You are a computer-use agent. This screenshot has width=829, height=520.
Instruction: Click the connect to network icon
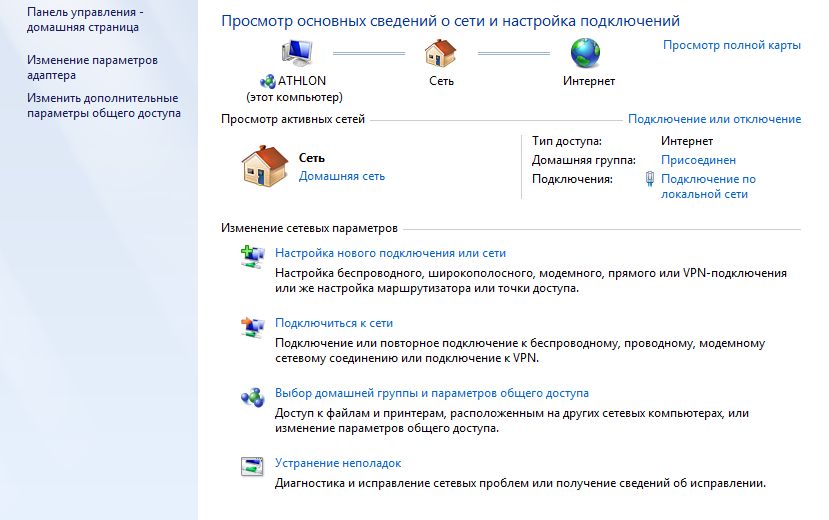[x=253, y=327]
